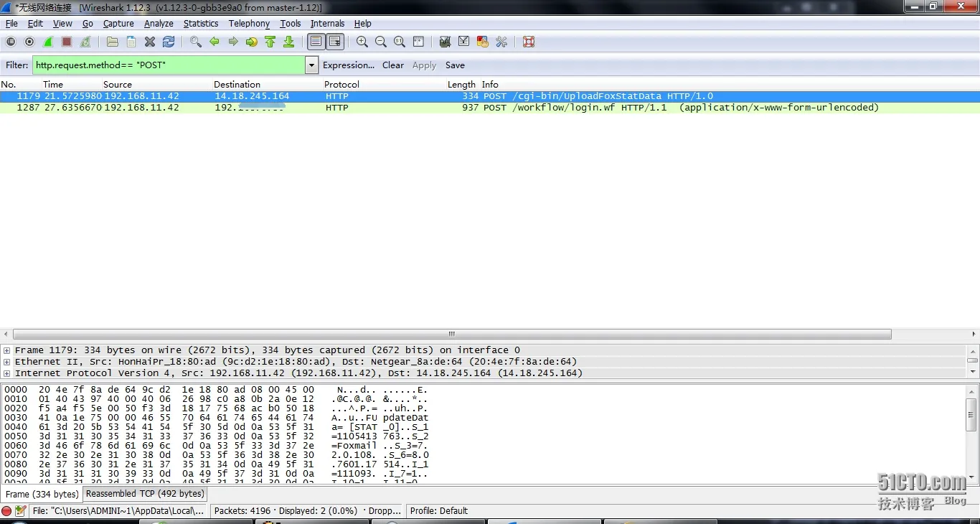Expand the Frame 1179 tree node
Screen dimensions: 980x524
point(7,350)
